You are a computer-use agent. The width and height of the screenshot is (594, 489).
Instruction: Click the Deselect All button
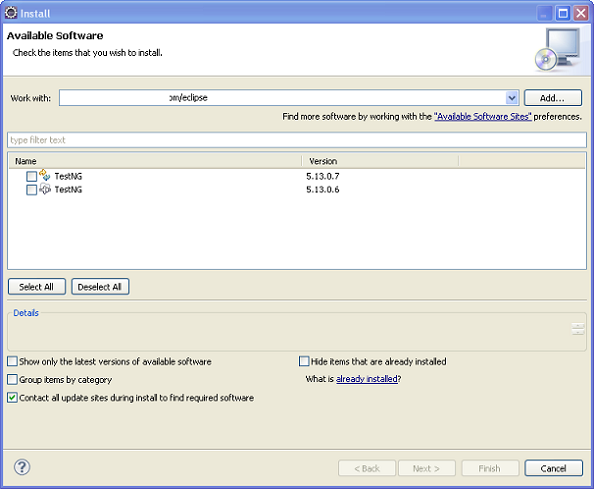click(x=100, y=287)
